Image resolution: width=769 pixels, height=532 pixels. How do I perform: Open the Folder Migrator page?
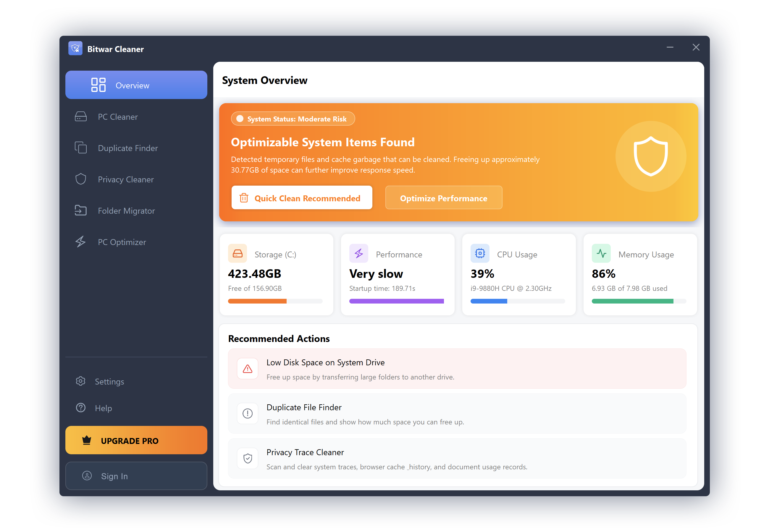click(136, 210)
